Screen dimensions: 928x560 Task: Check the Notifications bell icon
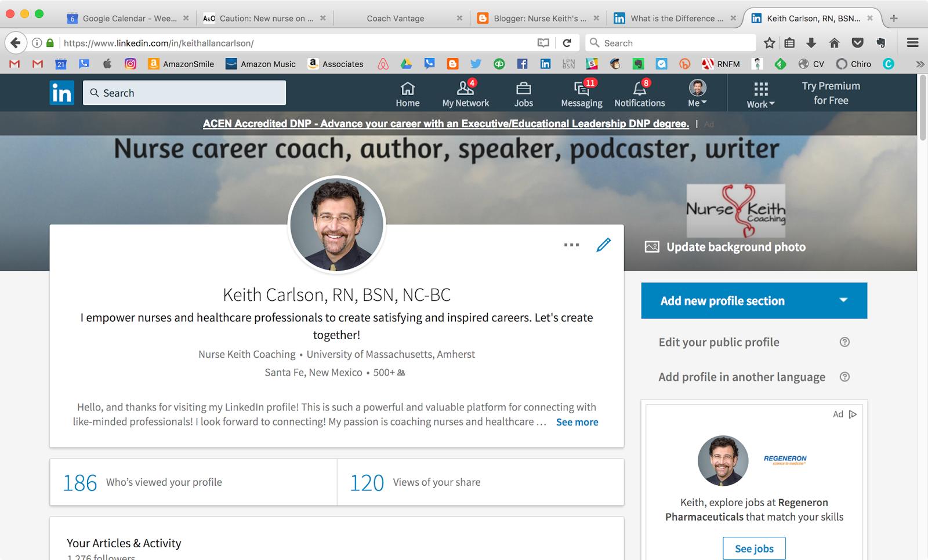639,92
